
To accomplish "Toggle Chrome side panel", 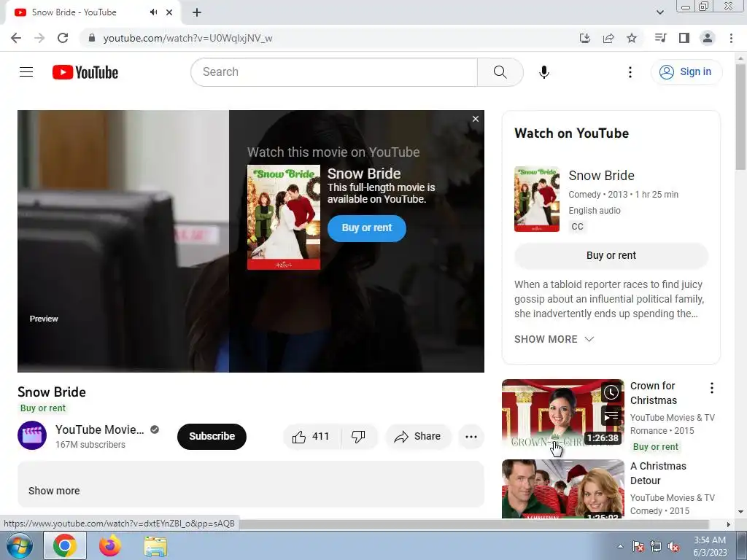I will pyautogui.click(x=684, y=38).
